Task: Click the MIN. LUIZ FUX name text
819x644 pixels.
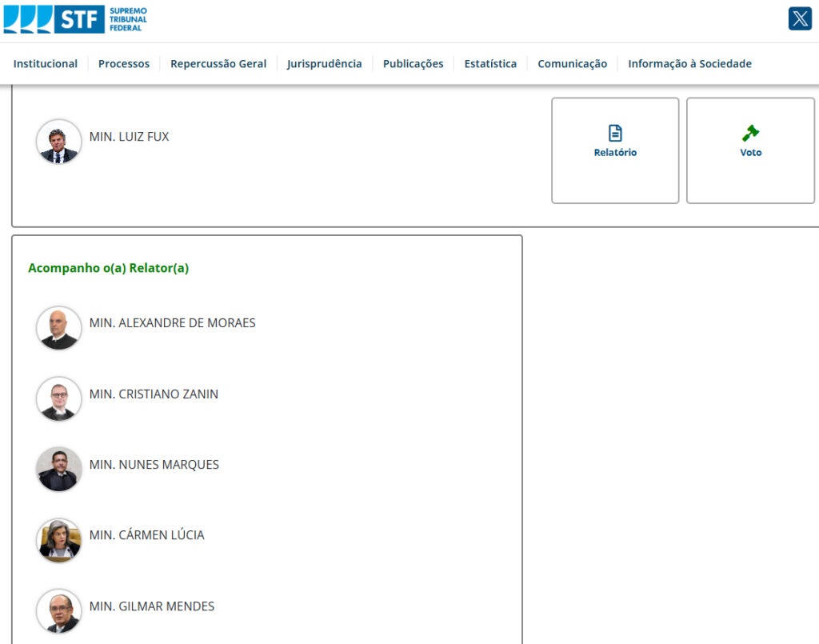Action: (130, 137)
